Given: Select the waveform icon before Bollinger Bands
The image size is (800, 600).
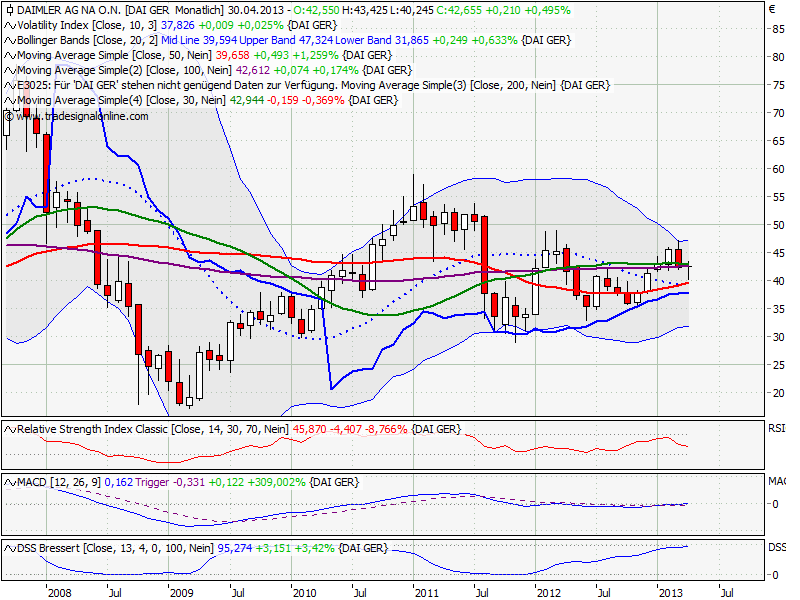Looking at the screenshot, I should click(x=9, y=42).
